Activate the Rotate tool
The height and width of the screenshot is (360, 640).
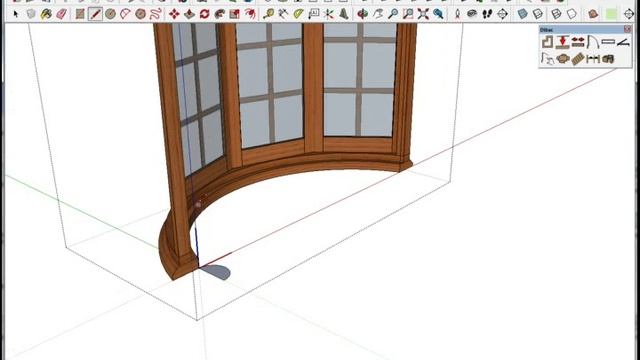pos(204,14)
